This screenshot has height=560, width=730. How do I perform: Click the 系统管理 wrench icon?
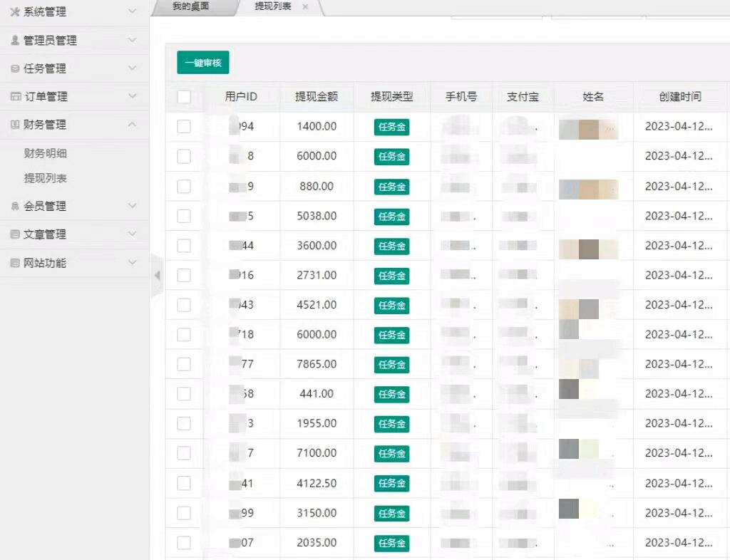click(x=14, y=12)
